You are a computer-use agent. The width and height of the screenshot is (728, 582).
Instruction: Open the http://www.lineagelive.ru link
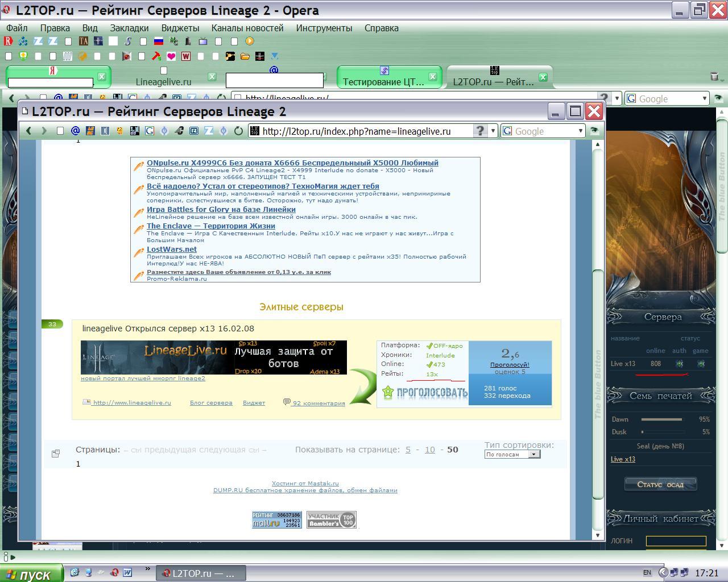click(x=131, y=403)
